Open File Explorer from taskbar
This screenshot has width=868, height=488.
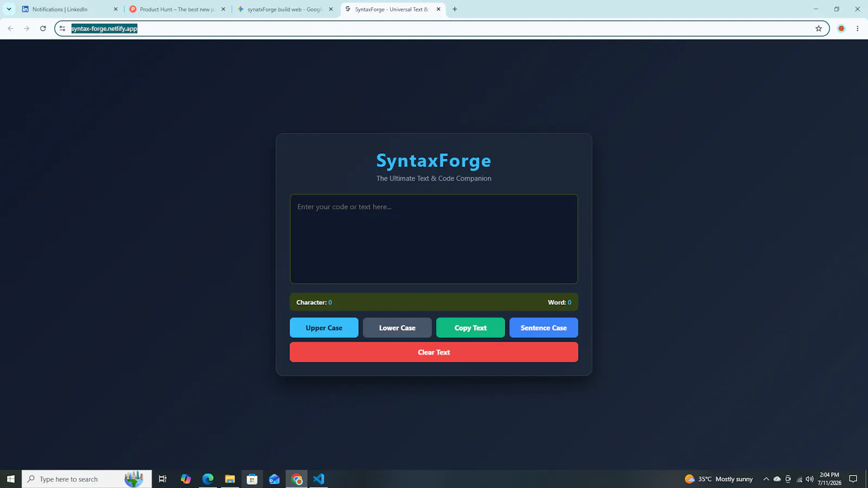[x=230, y=479]
